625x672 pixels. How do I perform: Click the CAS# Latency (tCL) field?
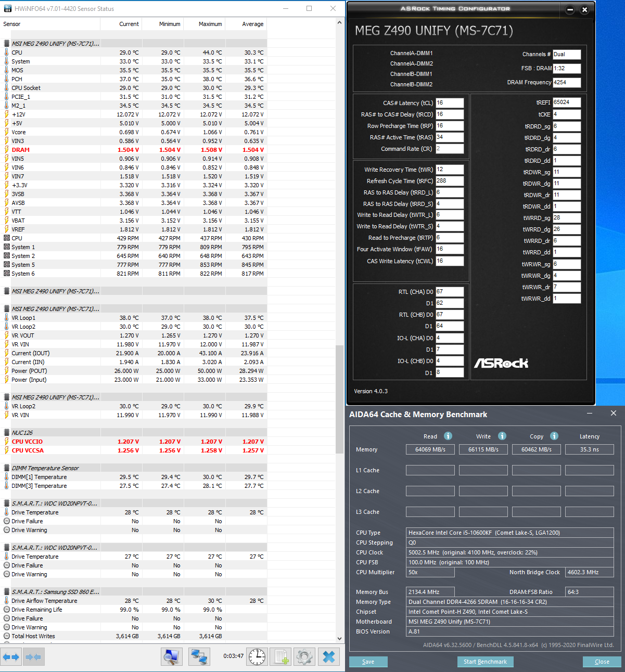(450, 103)
